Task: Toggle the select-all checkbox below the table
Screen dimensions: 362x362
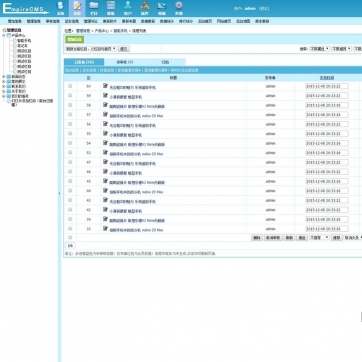Action: click(70, 238)
